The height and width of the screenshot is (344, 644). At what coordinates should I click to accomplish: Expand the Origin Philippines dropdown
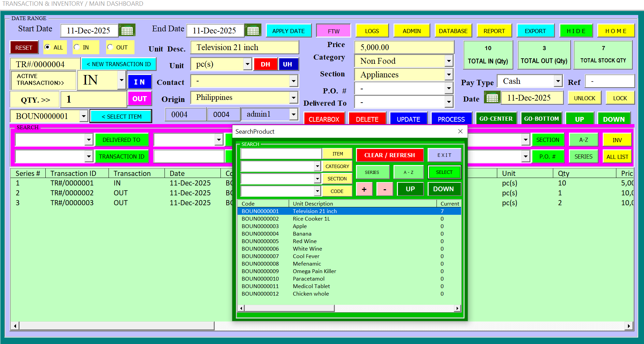pyautogui.click(x=294, y=98)
